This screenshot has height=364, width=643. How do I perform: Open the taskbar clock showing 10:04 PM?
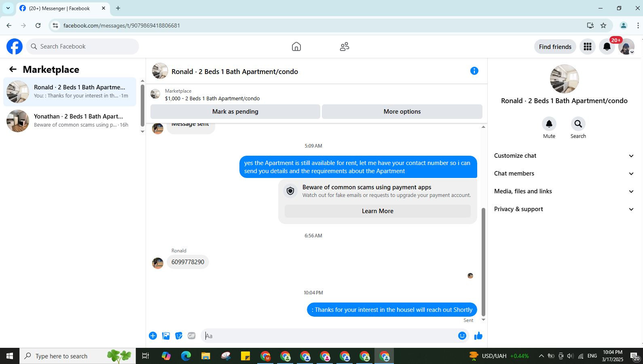coord(612,356)
